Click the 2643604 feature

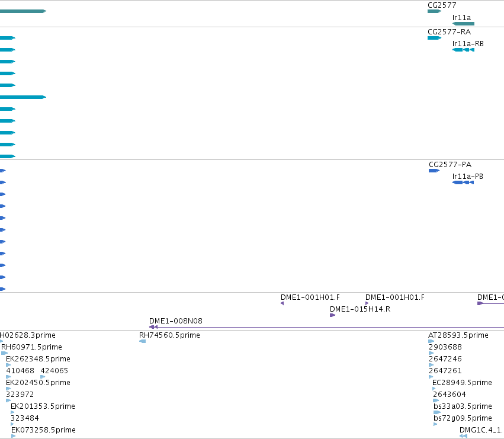click(436, 400)
